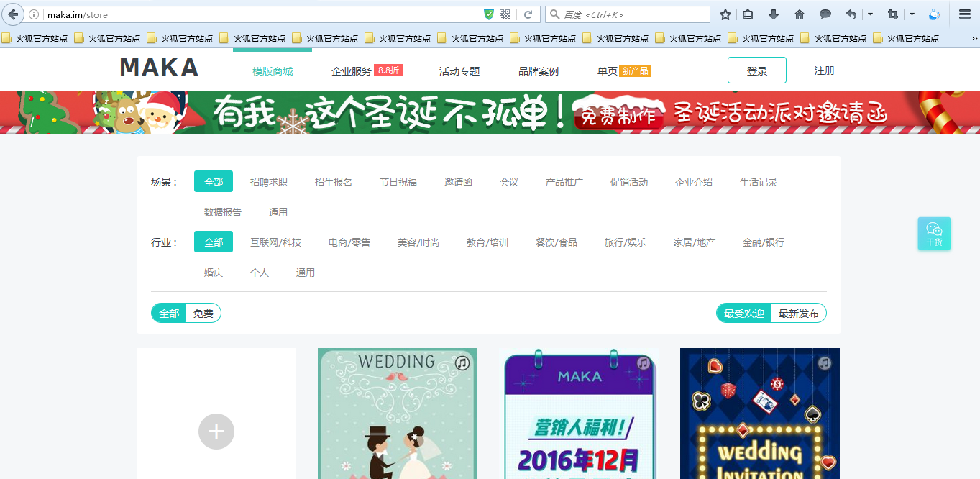Screen dimensions: 980x479
Task: Click the green shield security icon
Action: pyautogui.click(x=489, y=14)
